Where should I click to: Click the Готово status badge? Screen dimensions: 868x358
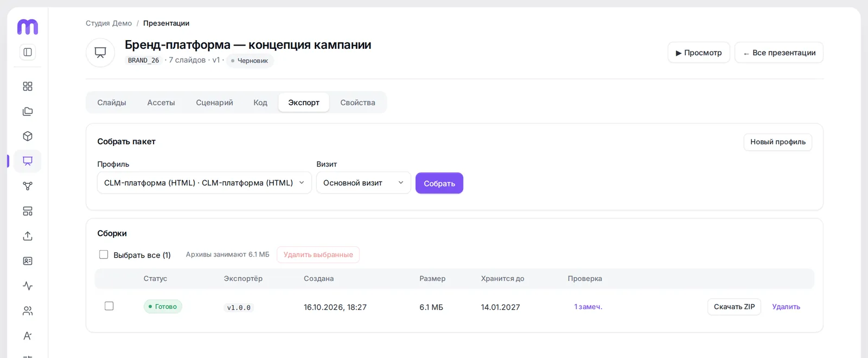click(163, 306)
